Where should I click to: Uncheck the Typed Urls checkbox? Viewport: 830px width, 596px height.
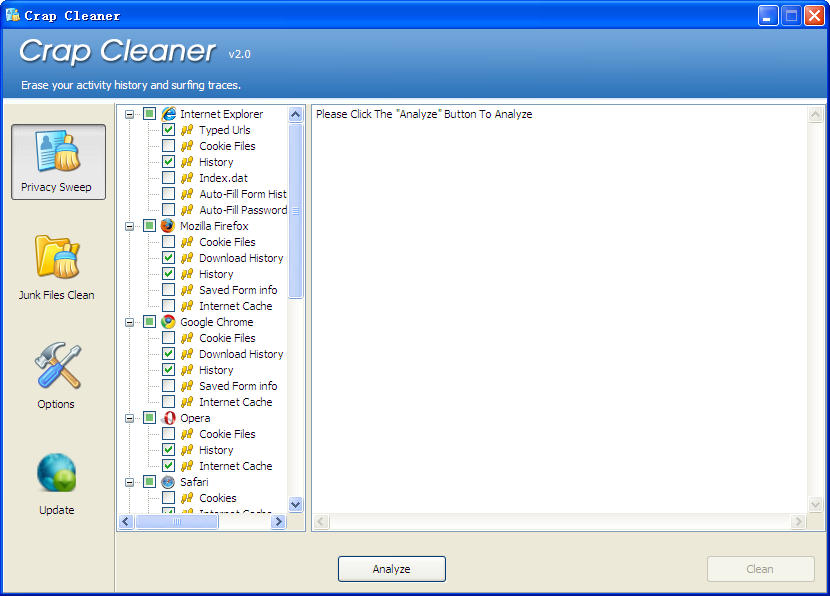point(168,130)
